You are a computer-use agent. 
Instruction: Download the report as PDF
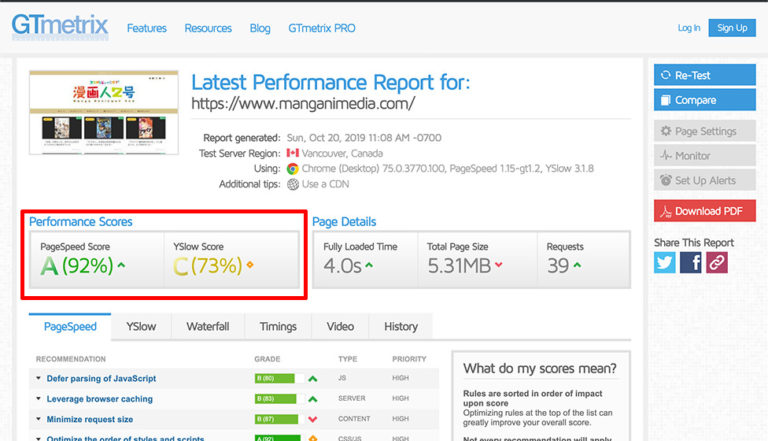pos(705,211)
